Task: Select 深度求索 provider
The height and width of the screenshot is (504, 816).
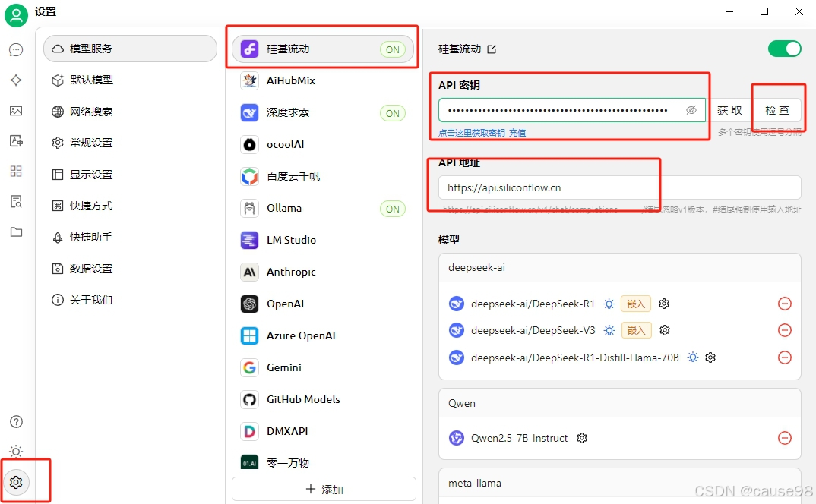Action: (x=323, y=112)
